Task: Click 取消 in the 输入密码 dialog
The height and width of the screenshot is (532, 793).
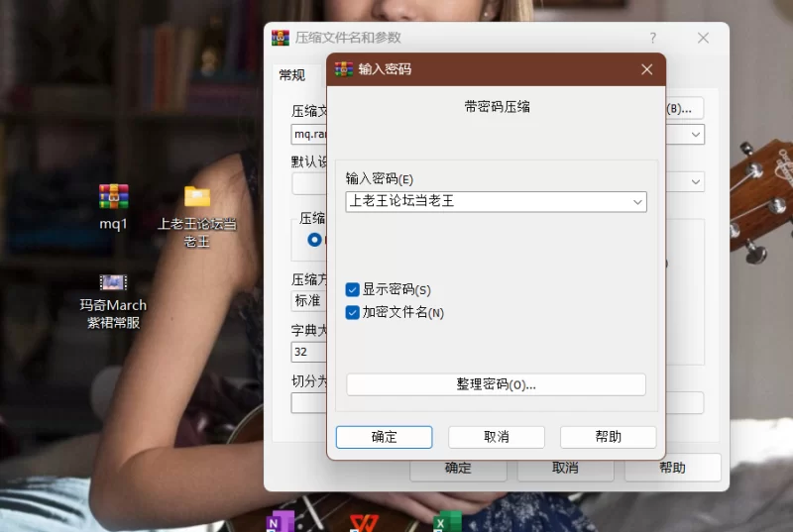Action: tap(496, 437)
